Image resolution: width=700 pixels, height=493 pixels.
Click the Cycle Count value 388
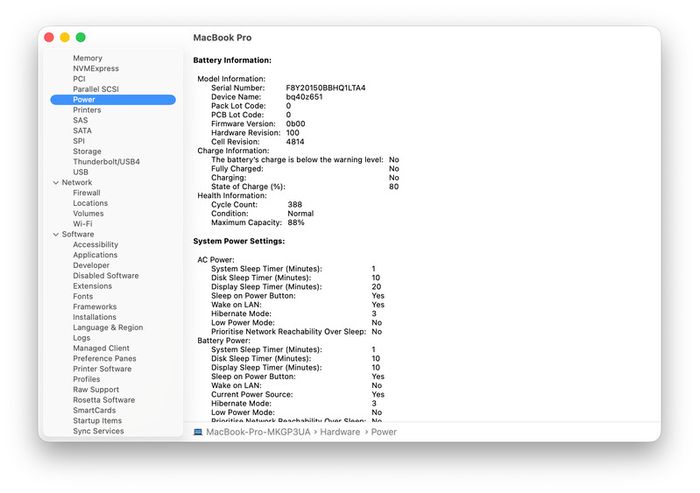(x=295, y=205)
